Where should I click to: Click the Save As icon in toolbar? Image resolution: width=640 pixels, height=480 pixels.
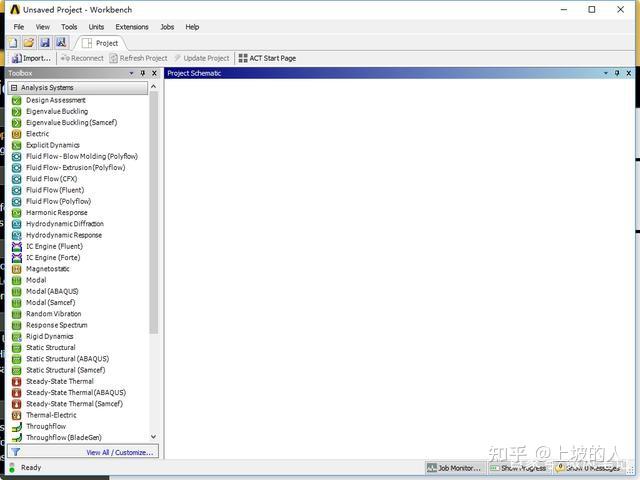click(x=61, y=42)
